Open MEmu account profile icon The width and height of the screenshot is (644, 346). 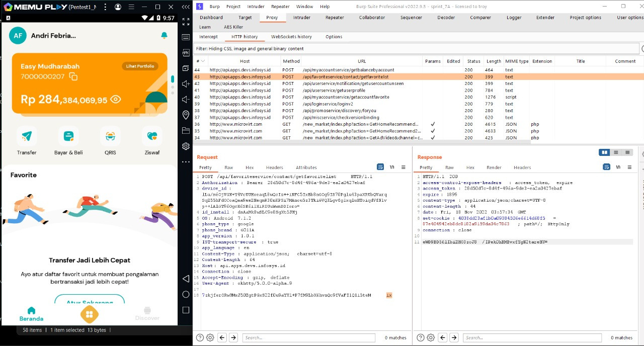pyautogui.click(x=118, y=7)
